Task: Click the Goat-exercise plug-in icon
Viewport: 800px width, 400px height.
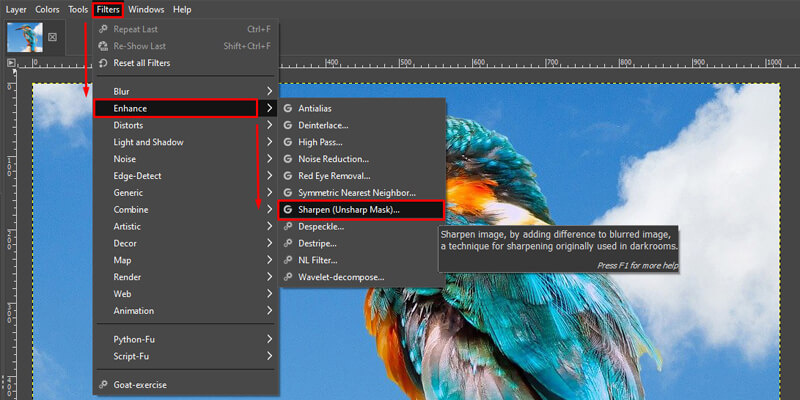Action: pos(103,385)
